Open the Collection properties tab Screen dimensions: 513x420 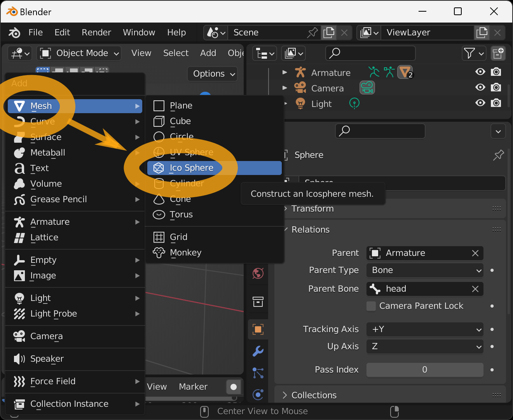tap(258, 301)
